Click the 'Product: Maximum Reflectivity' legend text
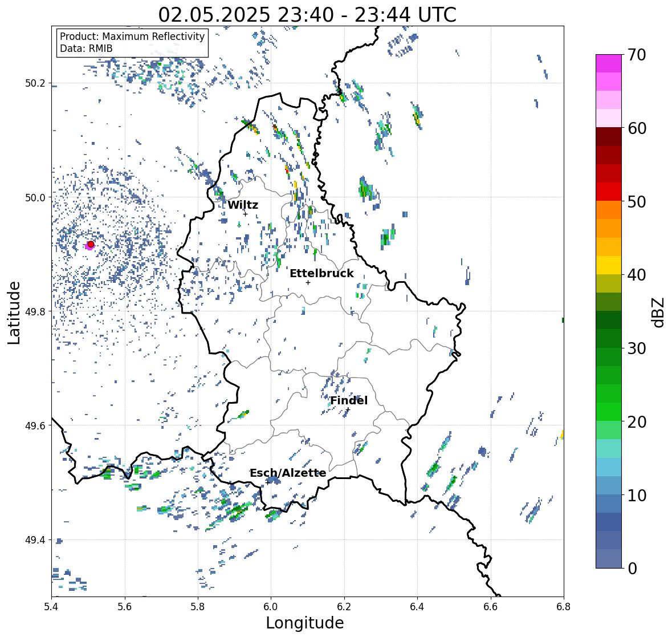 coord(132,36)
